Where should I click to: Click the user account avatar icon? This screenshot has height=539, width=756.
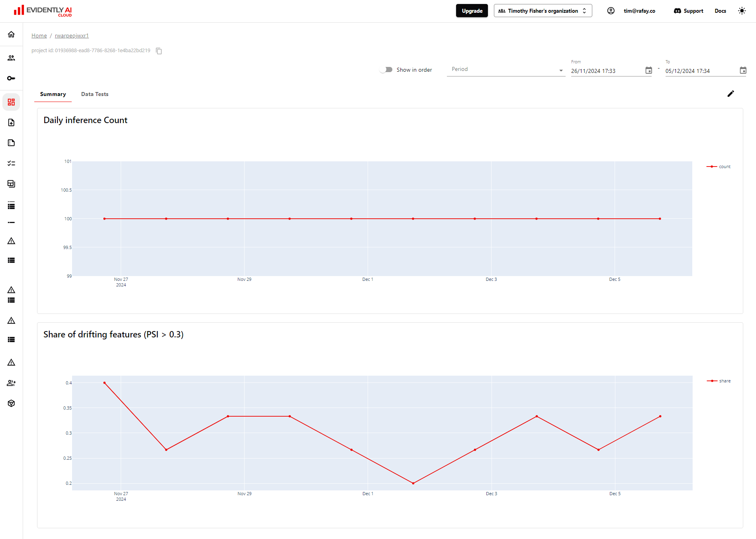tap(611, 11)
